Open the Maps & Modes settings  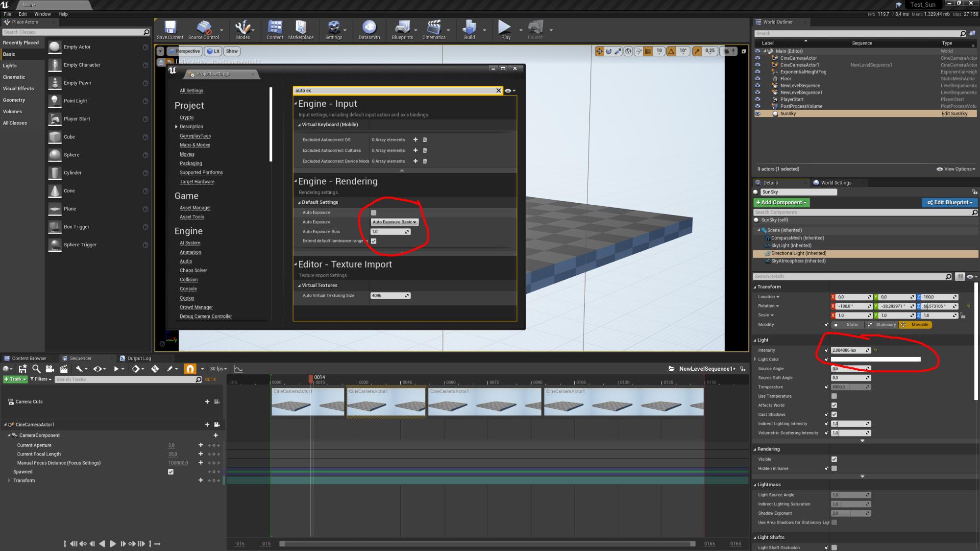[x=195, y=145]
